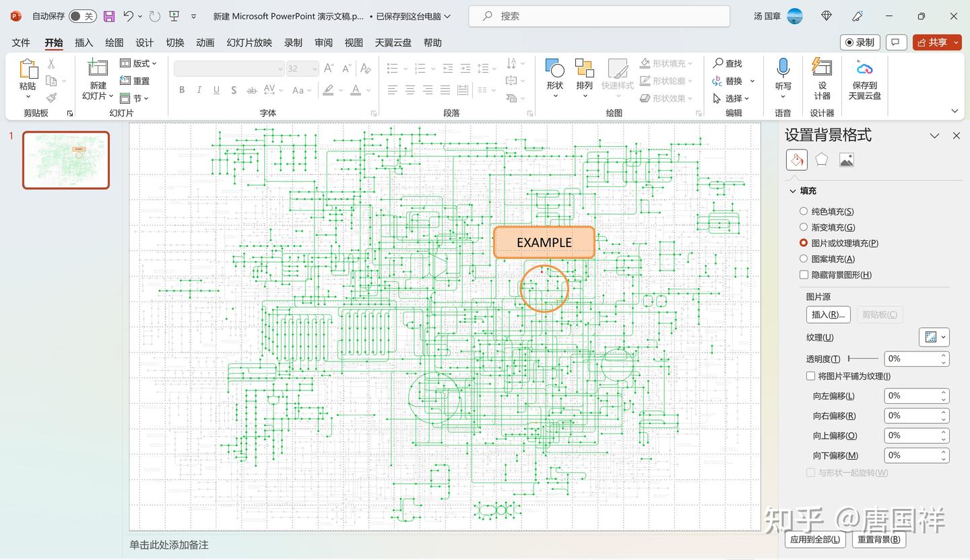Select slide 1 thumbnail in the panel
Image resolution: width=970 pixels, height=560 pixels.
pyautogui.click(x=65, y=160)
